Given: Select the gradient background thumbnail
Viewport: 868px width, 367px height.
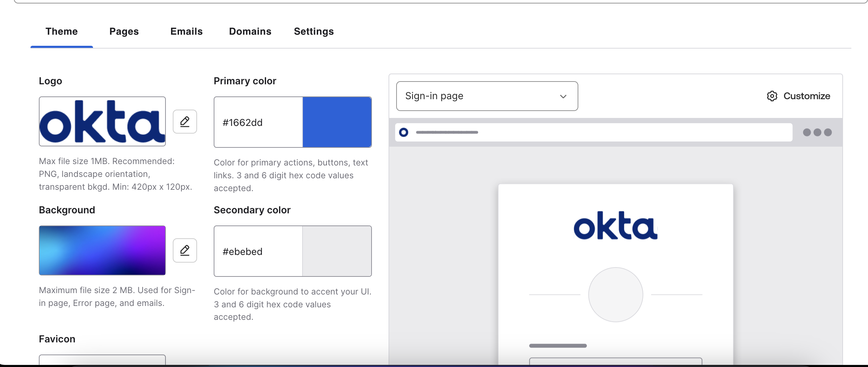Looking at the screenshot, I should (x=102, y=250).
